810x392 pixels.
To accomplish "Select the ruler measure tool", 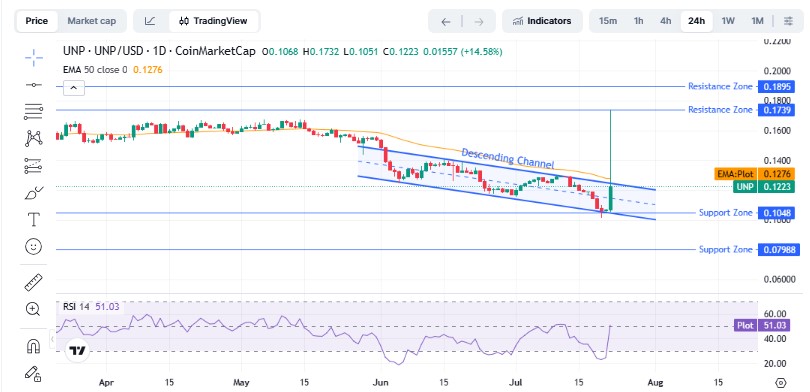I will [34, 282].
